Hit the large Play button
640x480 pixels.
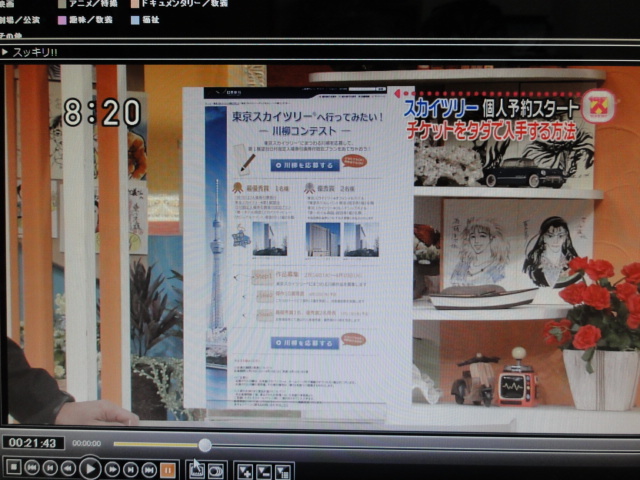pos(90,468)
